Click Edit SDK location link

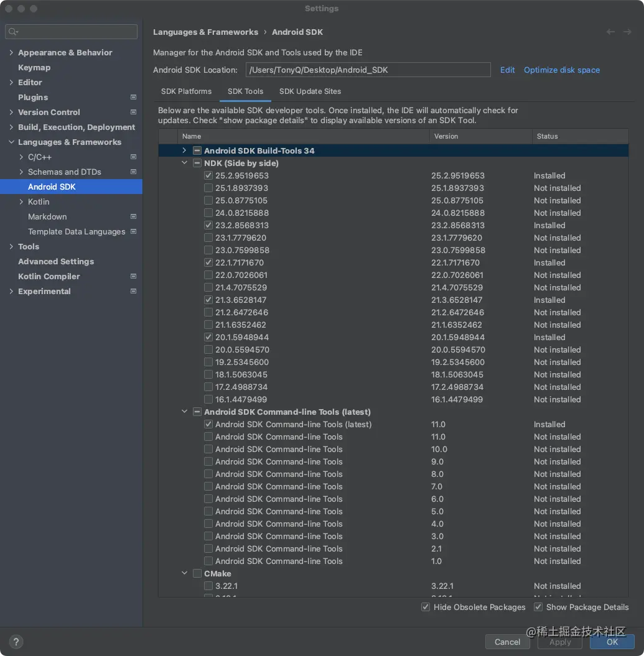click(x=508, y=70)
